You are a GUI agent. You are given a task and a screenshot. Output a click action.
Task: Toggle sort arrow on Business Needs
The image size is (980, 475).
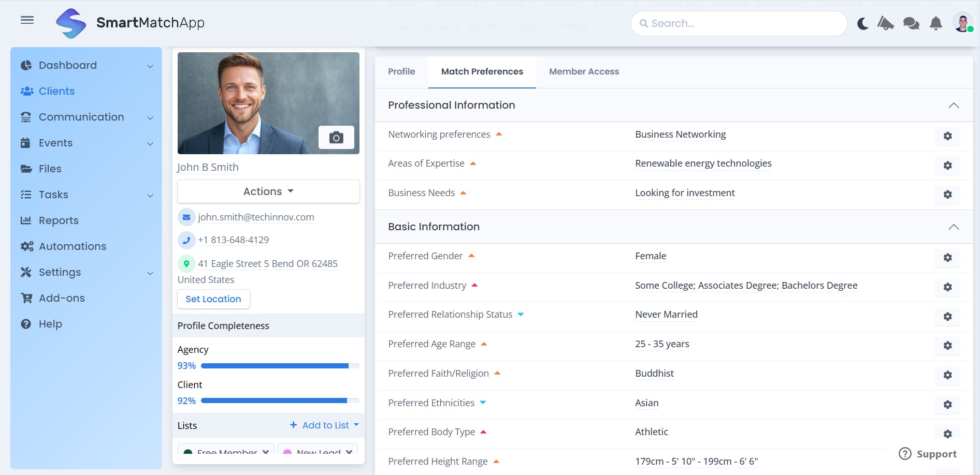pos(463,192)
